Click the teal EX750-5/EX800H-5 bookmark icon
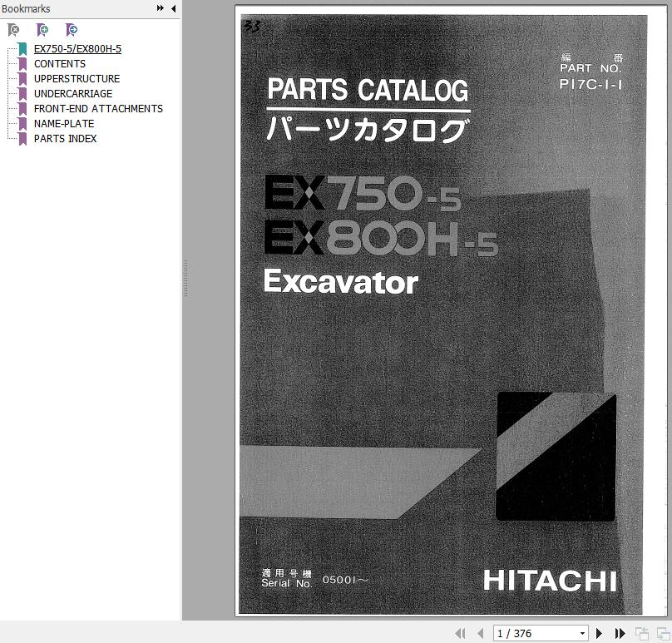 point(22,49)
